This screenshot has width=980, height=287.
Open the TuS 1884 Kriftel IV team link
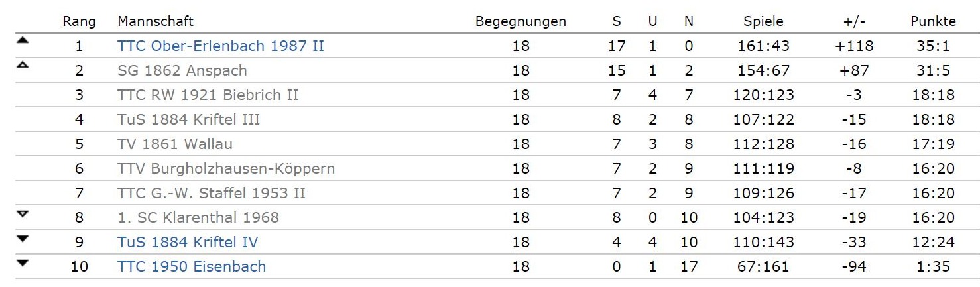[x=188, y=242]
